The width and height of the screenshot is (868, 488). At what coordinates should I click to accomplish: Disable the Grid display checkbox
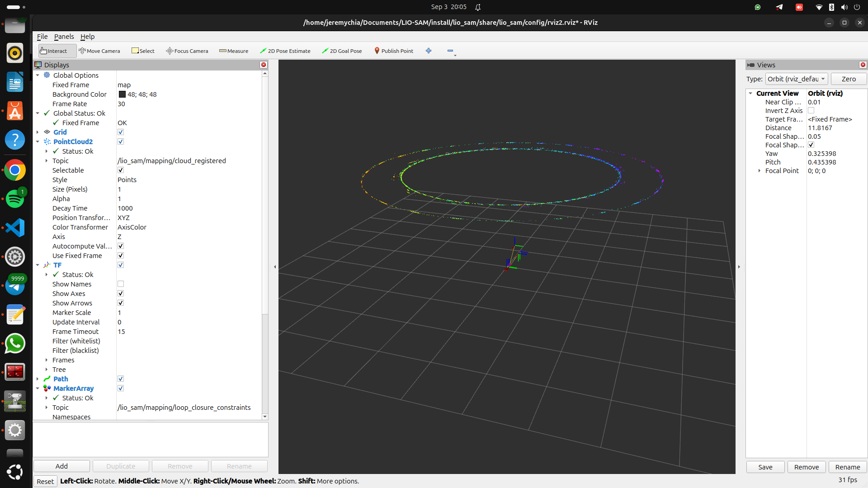point(121,132)
